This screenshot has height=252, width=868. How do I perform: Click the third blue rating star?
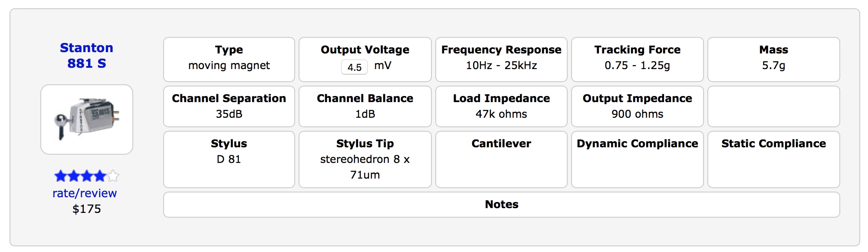click(87, 176)
